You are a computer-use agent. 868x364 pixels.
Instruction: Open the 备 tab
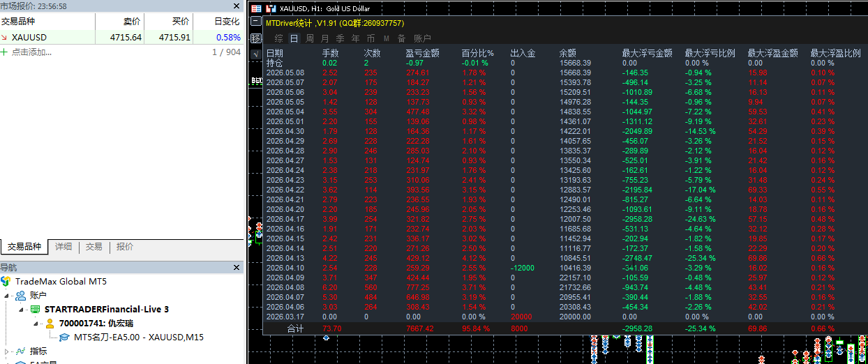pyautogui.click(x=401, y=38)
